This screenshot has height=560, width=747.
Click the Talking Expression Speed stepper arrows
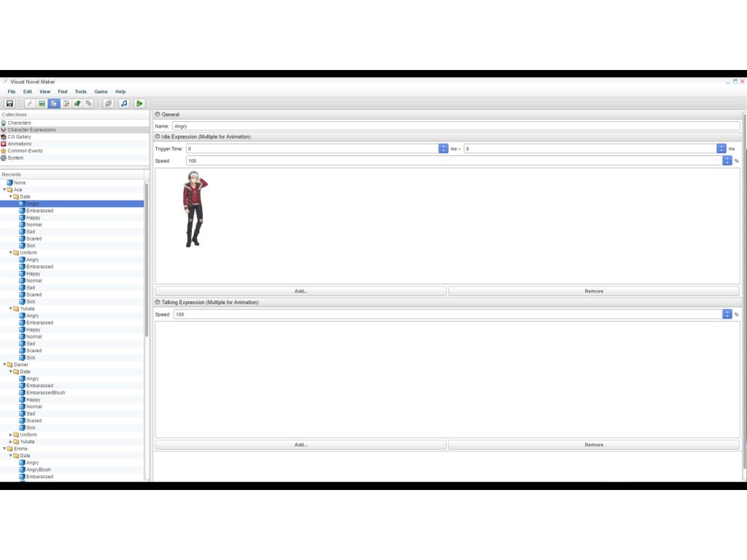pyautogui.click(x=727, y=314)
